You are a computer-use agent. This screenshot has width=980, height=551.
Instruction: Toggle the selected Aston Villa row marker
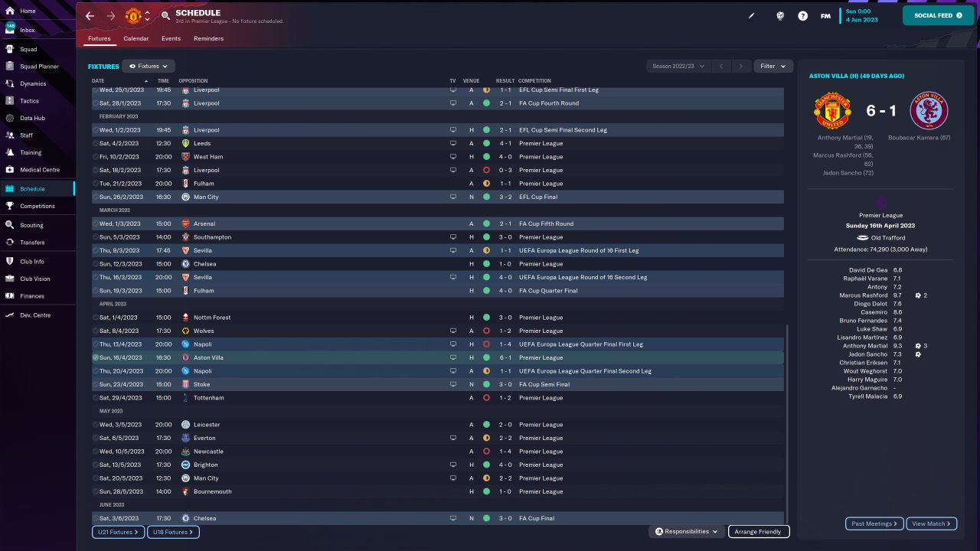(96, 357)
